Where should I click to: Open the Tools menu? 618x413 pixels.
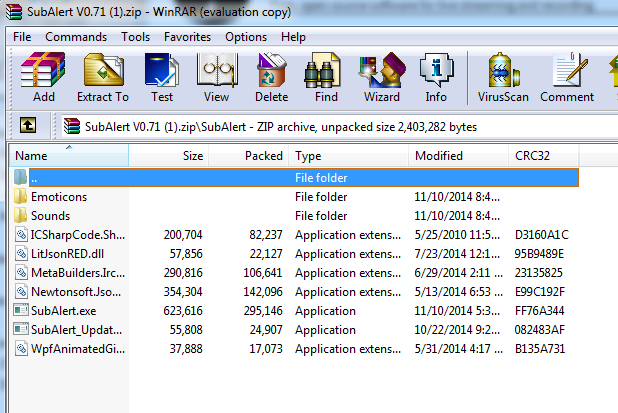point(135,37)
